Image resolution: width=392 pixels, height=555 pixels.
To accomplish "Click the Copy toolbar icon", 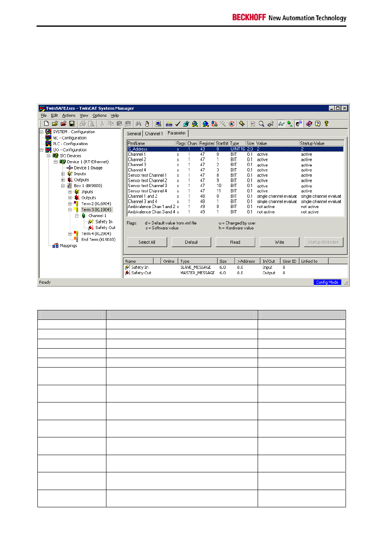I will pyautogui.click(x=111, y=123).
